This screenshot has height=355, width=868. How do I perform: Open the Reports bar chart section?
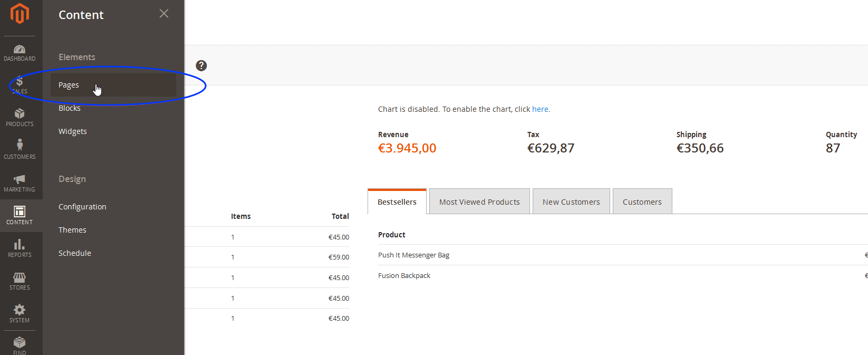20,248
